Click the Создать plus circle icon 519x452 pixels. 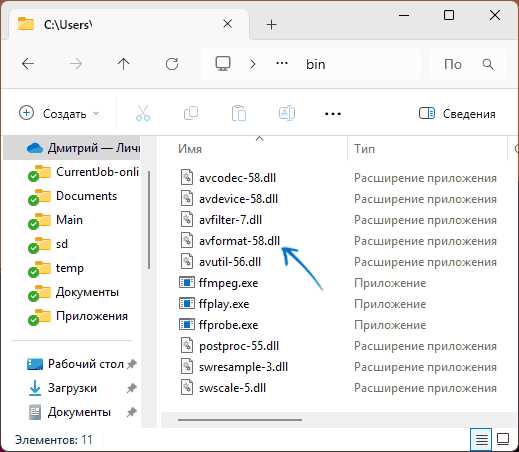point(26,113)
